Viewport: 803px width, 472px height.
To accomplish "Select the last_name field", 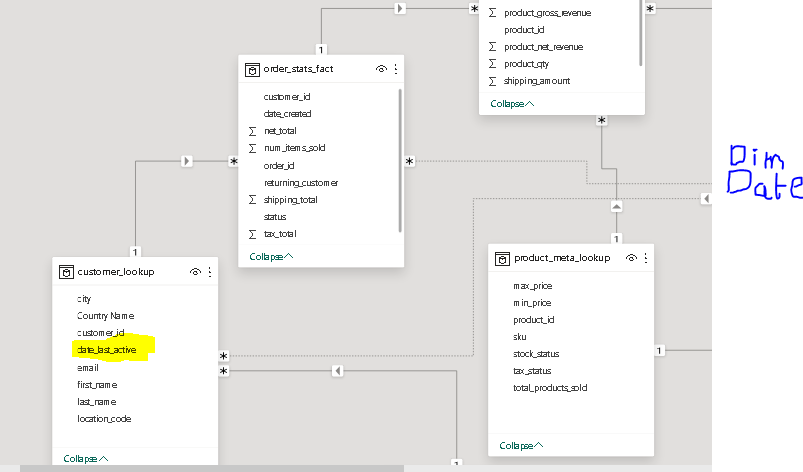I will (x=96, y=402).
